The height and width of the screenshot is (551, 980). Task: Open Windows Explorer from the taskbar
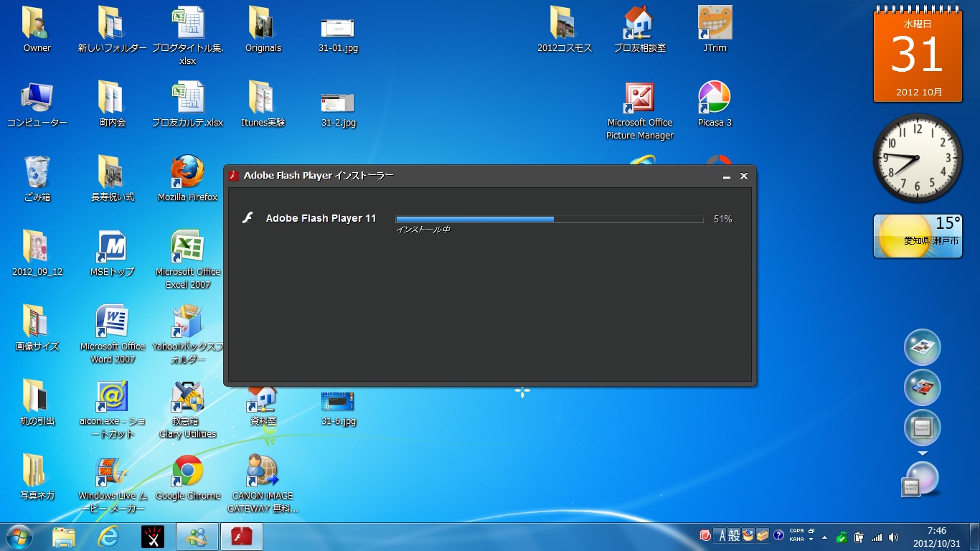pos(63,537)
